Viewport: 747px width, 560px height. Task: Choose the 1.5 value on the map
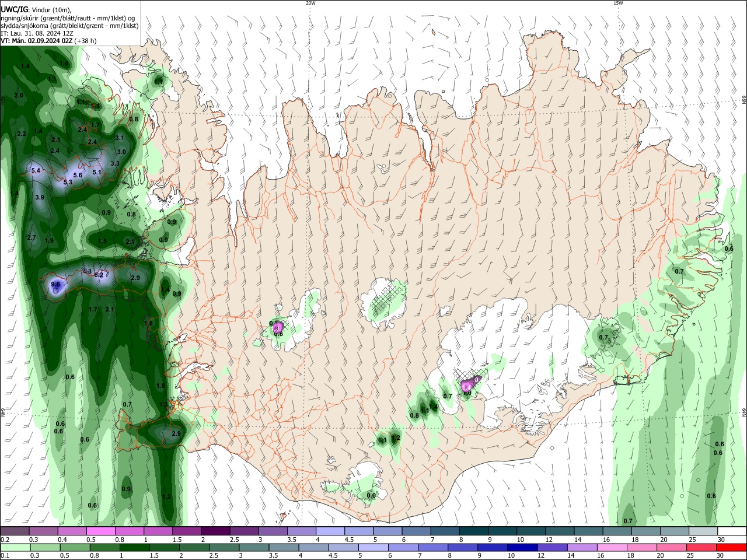click(x=102, y=241)
